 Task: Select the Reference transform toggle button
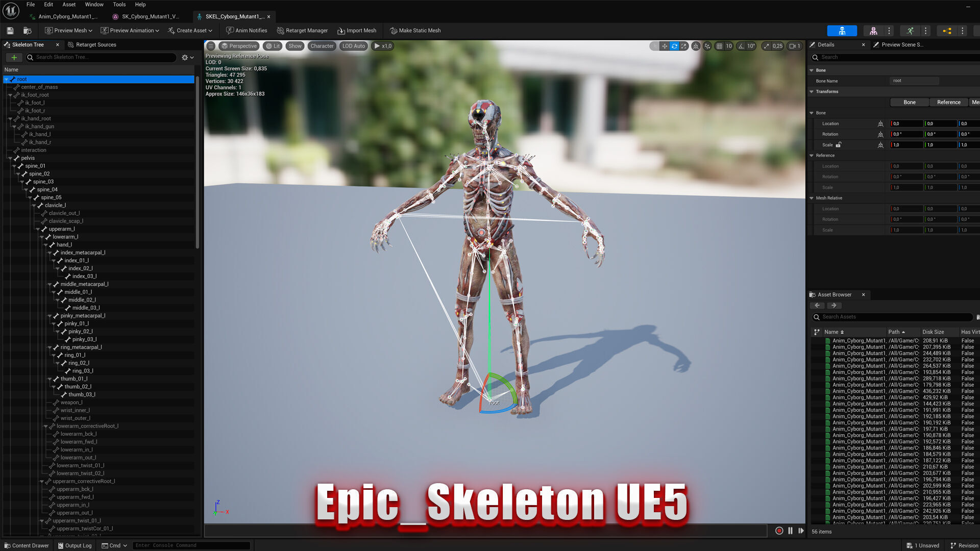[949, 102]
